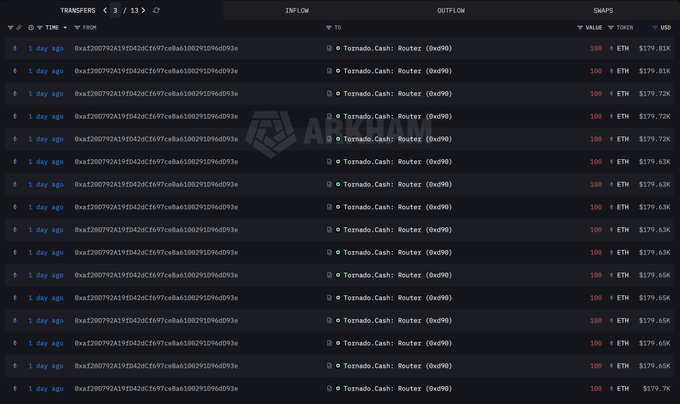The height and width of the screenshot is (404, 680).
Task: Open '1 day ago' link in $179.7K row
Action: (46, 388)
